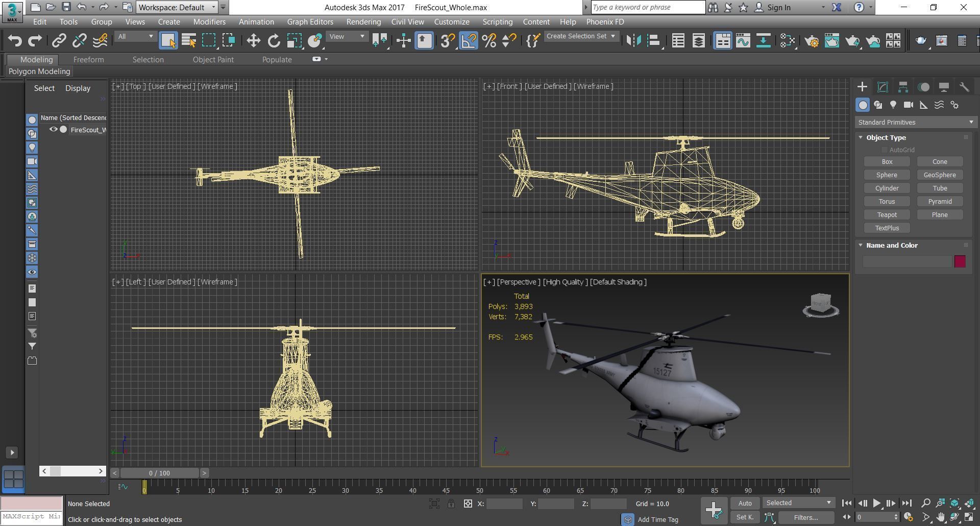Toggle visibility eye of FireScout object
The height and width of the screenshot is (526, 980).
tap(53, 130)
